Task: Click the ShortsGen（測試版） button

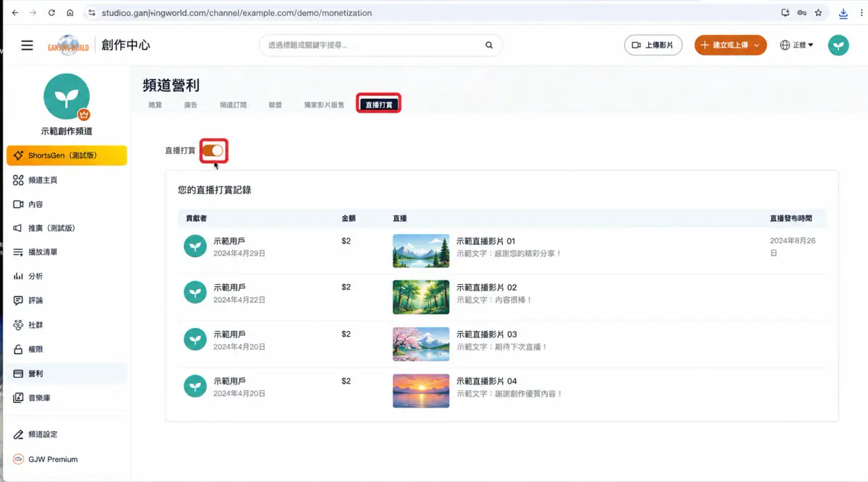Action: [67, 155]
